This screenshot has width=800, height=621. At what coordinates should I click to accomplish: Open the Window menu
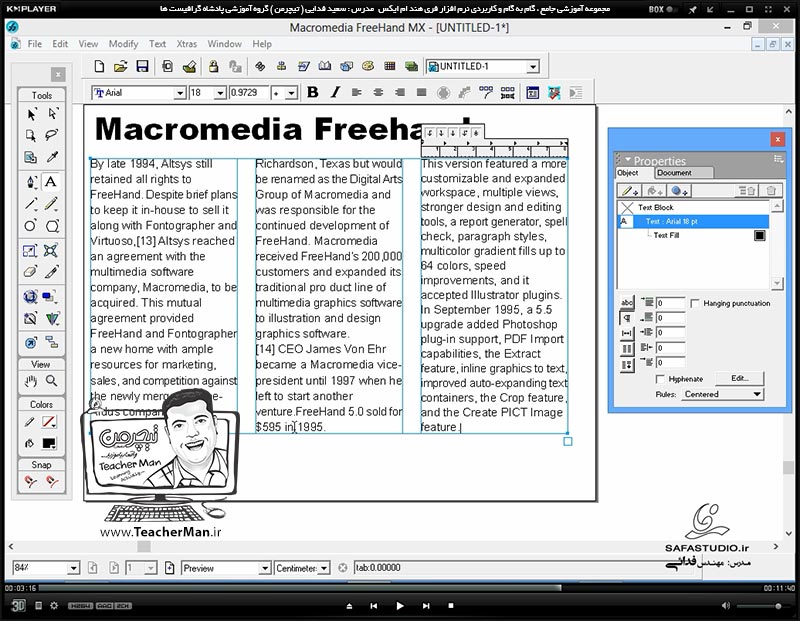click(224, 44)
